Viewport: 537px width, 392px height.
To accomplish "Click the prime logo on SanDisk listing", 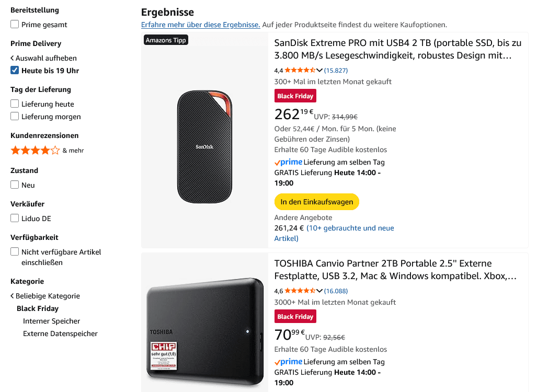I will (x=289, y=162).
